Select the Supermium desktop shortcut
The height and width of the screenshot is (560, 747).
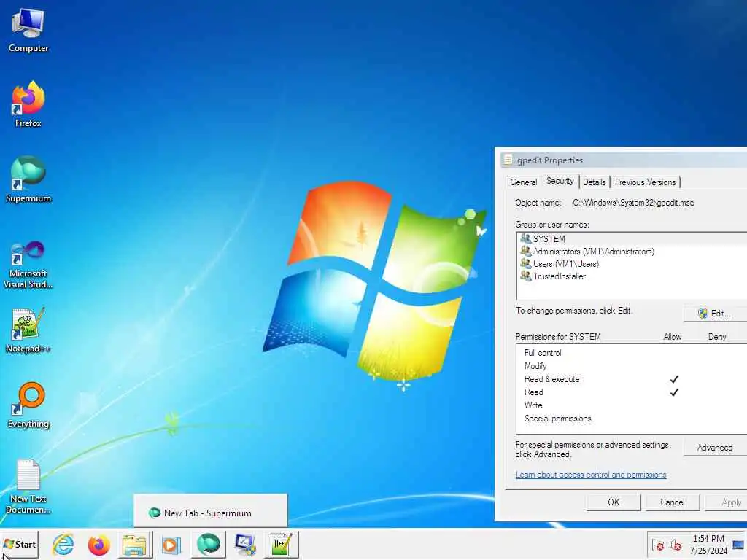[x=28, y=179]
